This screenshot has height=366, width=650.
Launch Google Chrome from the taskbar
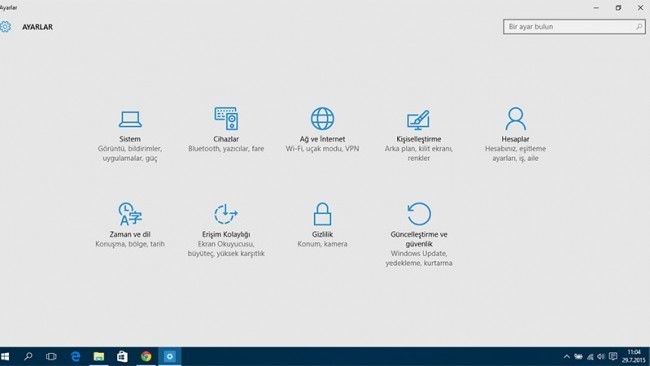146,356
